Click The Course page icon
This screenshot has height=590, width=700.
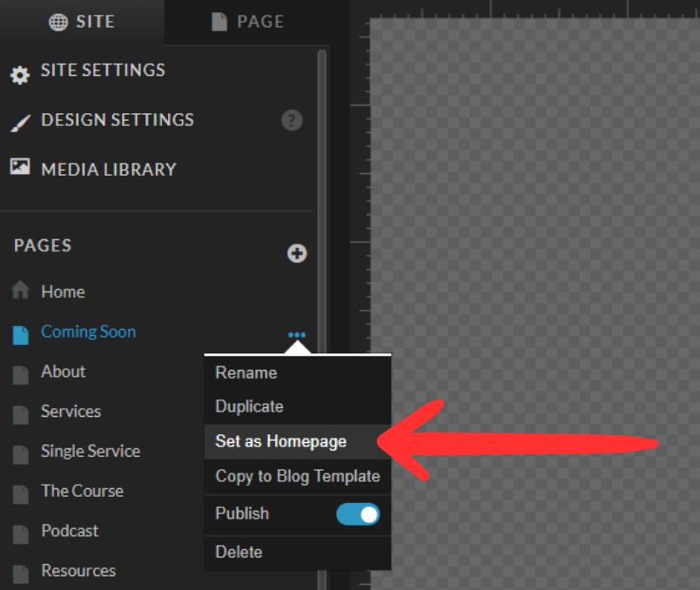click(x=21, y=494)
